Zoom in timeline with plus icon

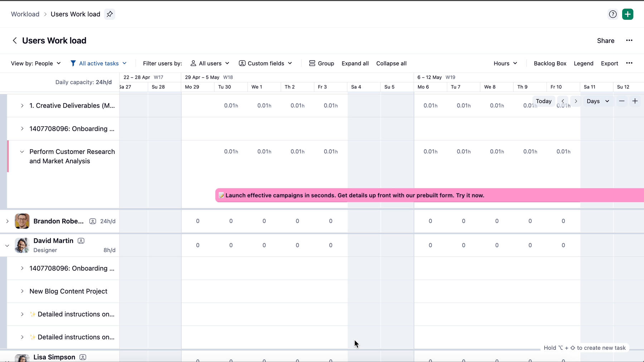point(635,101)
